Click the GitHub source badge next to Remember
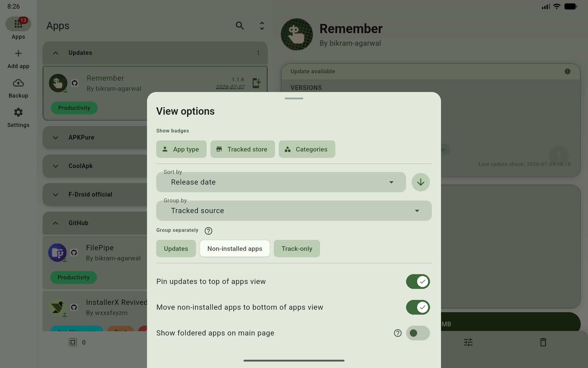 point(74,83)
